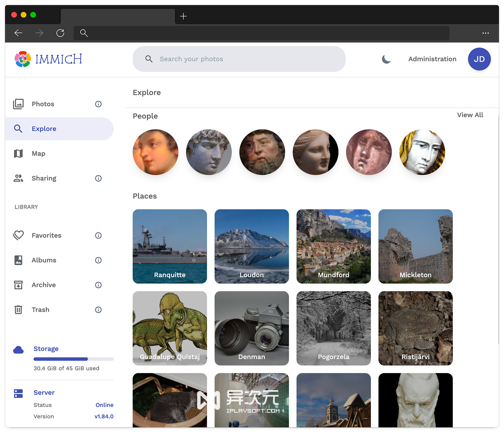Click the Storage usage progress bar
The height and width of the screenshot is (432, 504).
tap(73, 359)
